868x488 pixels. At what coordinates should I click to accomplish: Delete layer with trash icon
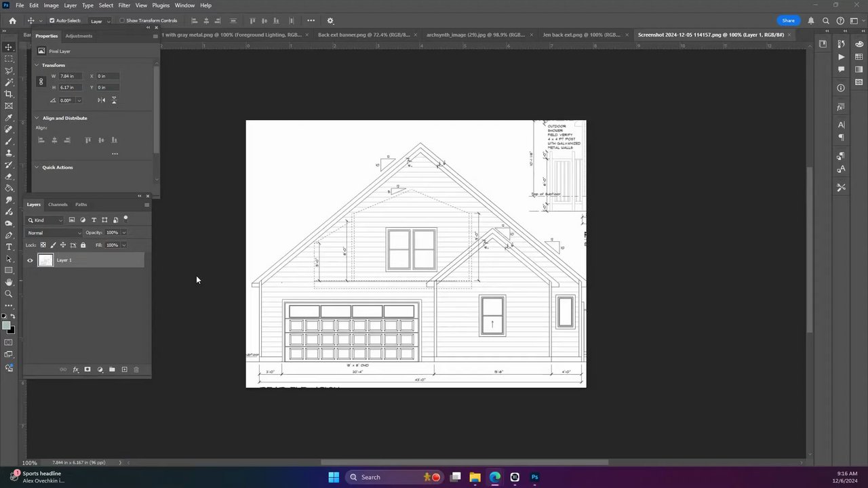(136, 369)
